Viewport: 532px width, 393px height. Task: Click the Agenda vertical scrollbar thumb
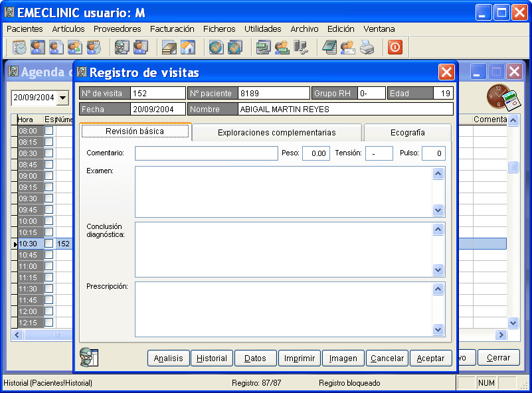tap(513, 167)
